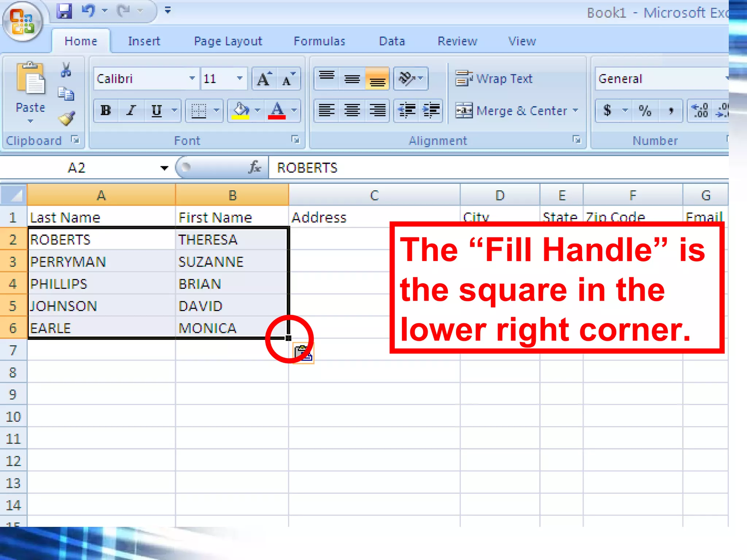Click the Cut scissors icon
This screenshot has height=560, width=747.
tap(66, 70)
